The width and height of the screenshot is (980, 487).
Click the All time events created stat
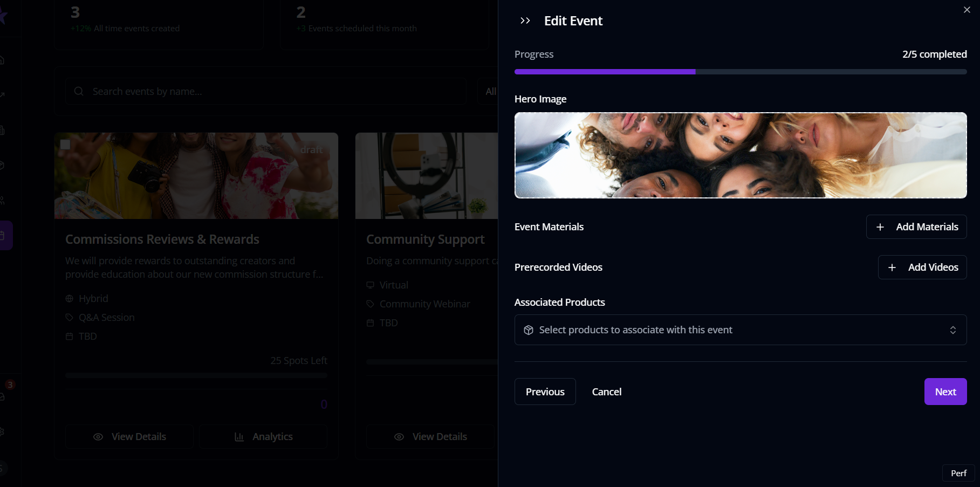click(x=136, y=29)
